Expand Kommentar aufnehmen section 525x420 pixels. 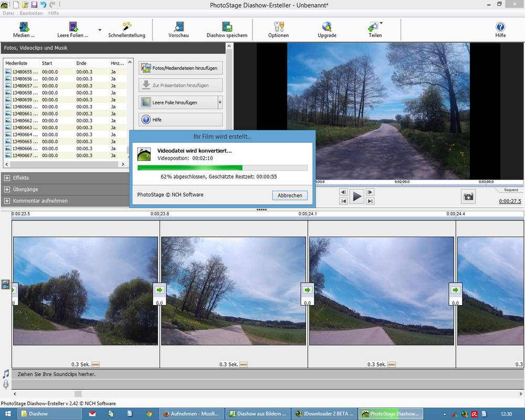[x=7, y=201]
